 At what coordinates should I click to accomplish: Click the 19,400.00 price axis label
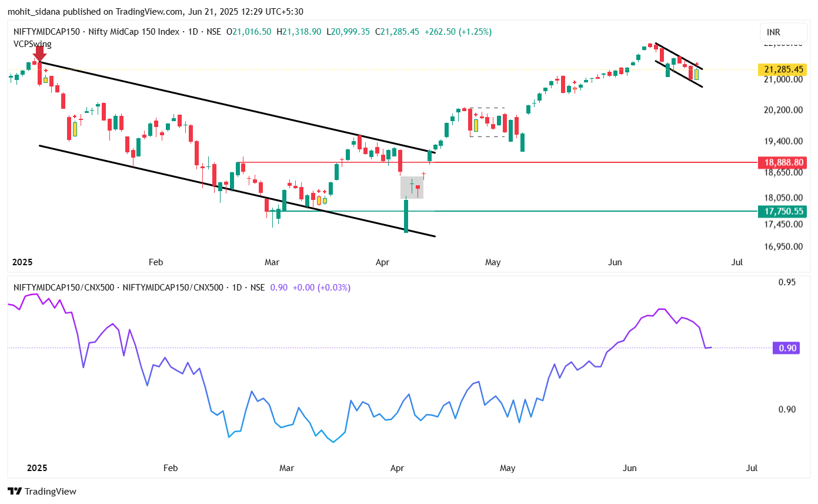[x=783, y=141]
